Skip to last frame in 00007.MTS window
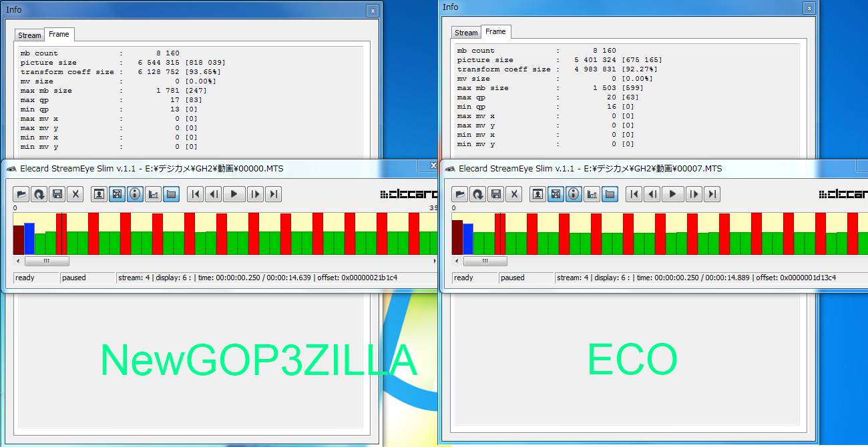The height and width of the screenshot is (447, 868). pos(712,194)
